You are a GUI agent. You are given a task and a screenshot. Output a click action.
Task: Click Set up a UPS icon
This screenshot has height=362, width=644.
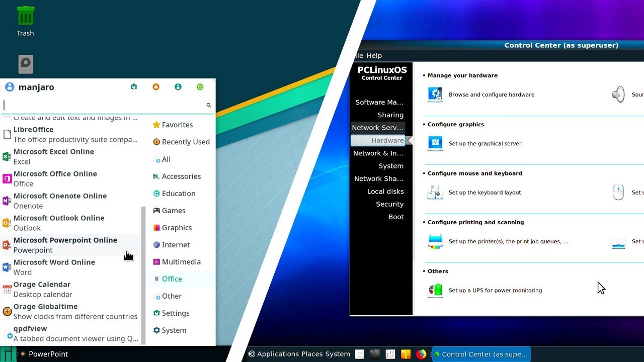click(x=435, y=290)
